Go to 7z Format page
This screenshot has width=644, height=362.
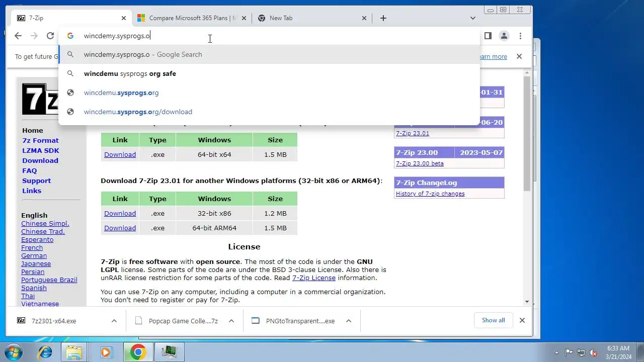pos(40,140)
